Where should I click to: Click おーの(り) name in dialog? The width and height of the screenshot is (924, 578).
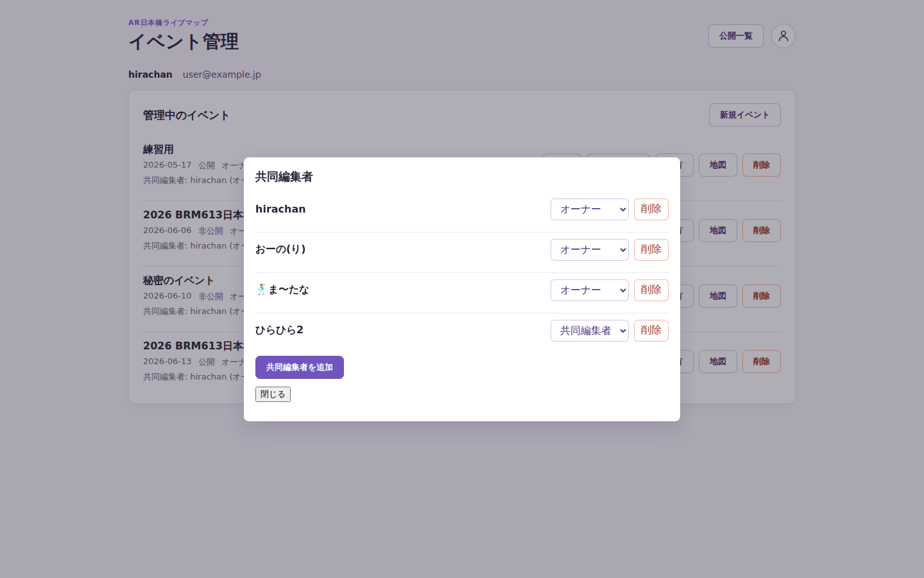tap(280, 249)
